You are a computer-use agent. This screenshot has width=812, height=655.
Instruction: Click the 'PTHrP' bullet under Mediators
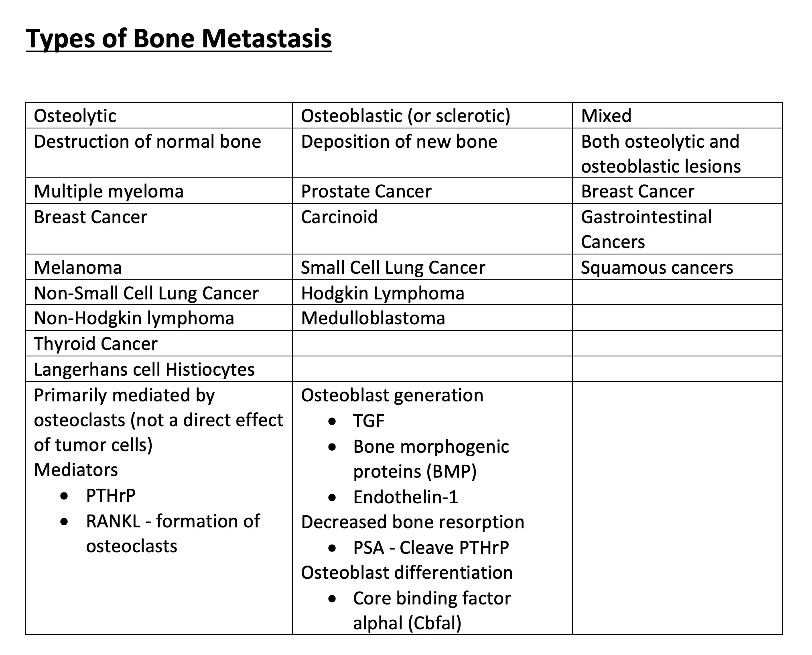click(x=111, y=496)
